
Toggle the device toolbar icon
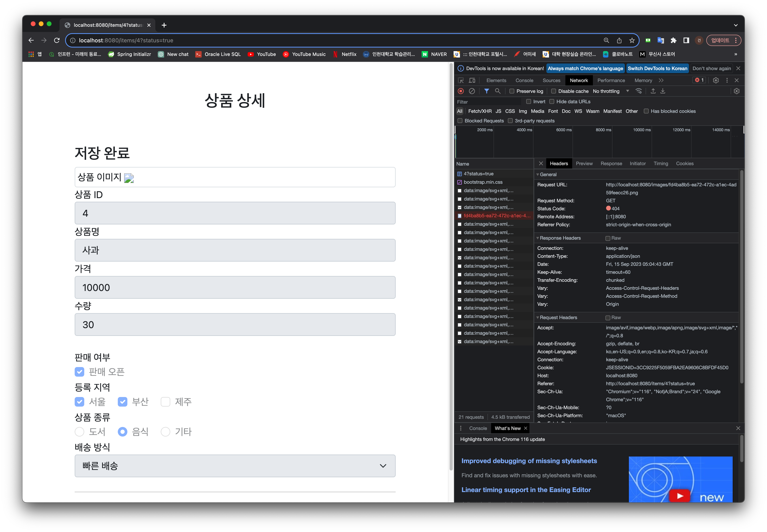(x=472, y=80)
